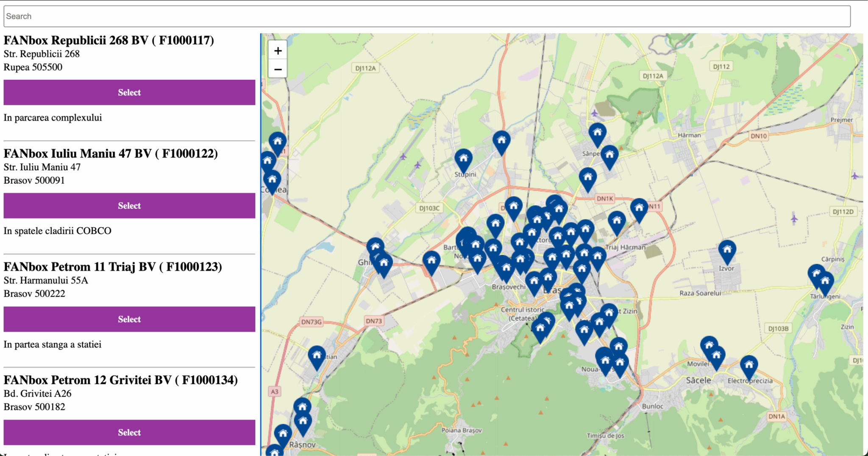Click the FANbox Petrom 12 Grivitei BV heading
This screenshot has height=456, width=868.
coord(121,380)
